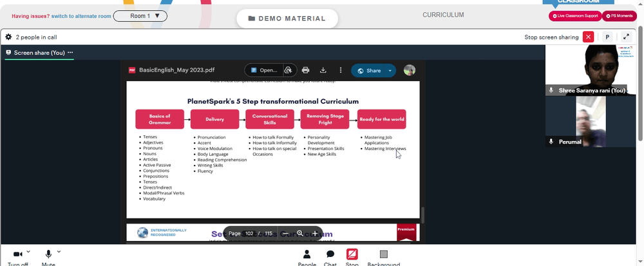The width and height of the screenshot is (644, 266).
Task: Open more actions three-dot menu in PDF viewer
Action: pyautogui.click(x=341, y=70)
